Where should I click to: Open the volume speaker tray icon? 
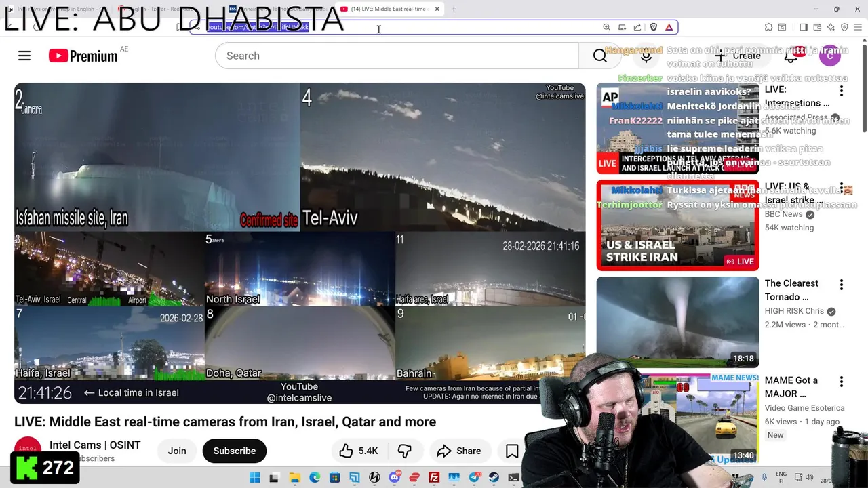pyautogui.click(x=808, y=478)
